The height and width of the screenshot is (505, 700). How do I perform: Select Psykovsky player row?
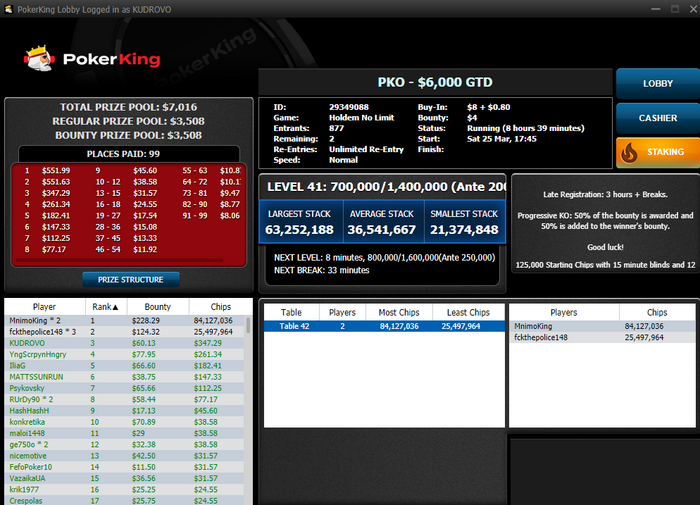click(124, 388)
